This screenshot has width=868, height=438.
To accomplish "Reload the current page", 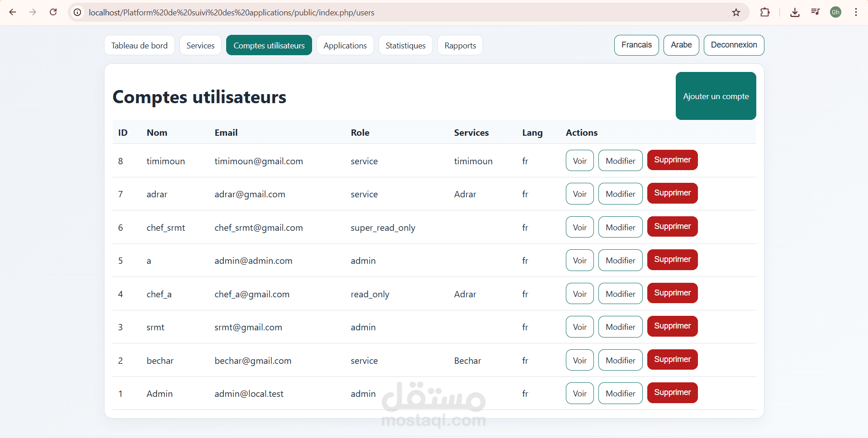I will [x=53, y=12].
